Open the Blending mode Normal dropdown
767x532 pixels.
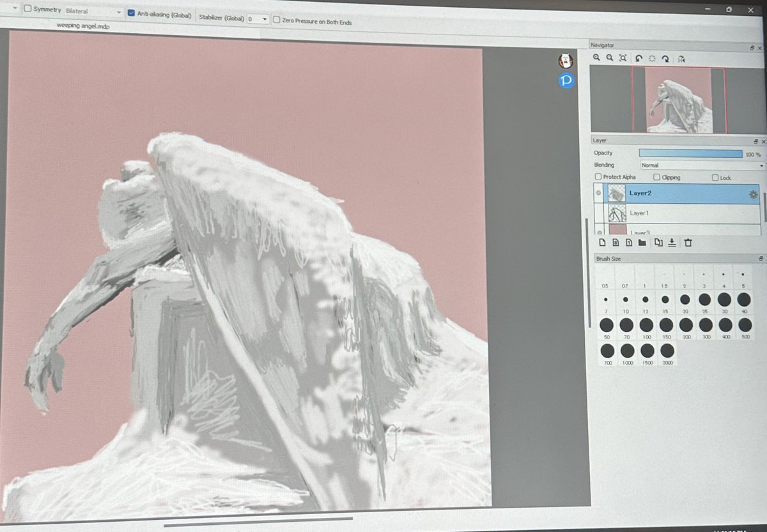click(703, 165)
